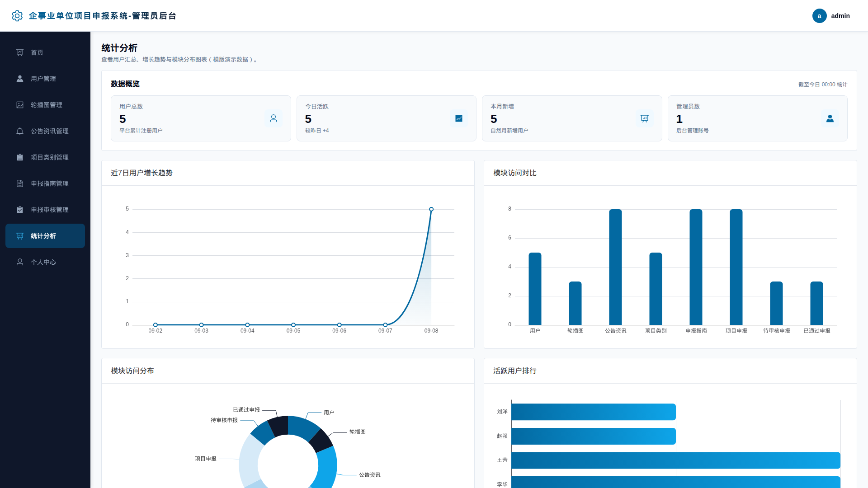Click the 申报指南管理 document icon
The width and height of the screenshot is (868, 488).
point(20,183)
